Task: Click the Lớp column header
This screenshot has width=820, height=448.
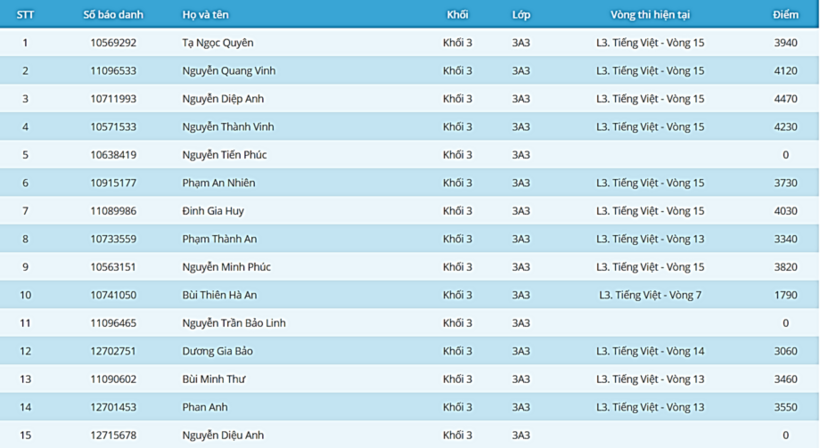Action: tap(520, 15)
